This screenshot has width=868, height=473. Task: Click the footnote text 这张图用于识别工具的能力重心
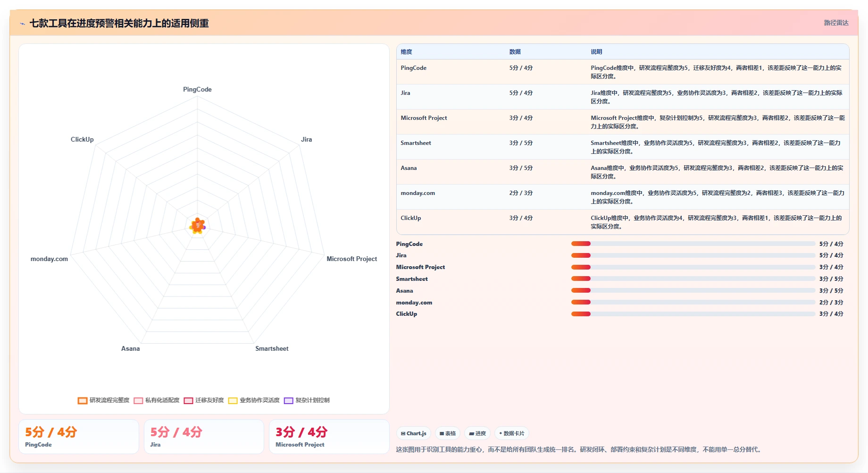(579, 449)
